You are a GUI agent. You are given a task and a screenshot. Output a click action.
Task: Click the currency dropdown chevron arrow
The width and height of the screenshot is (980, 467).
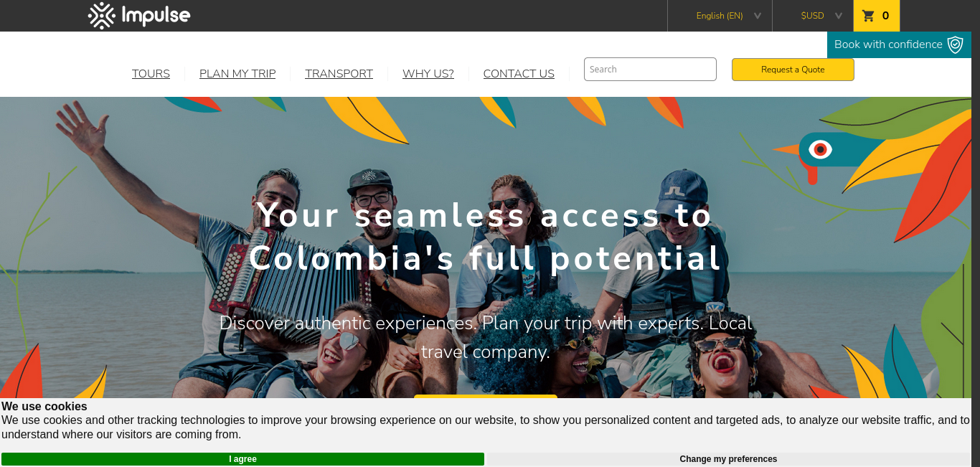[x=839, y=16]
